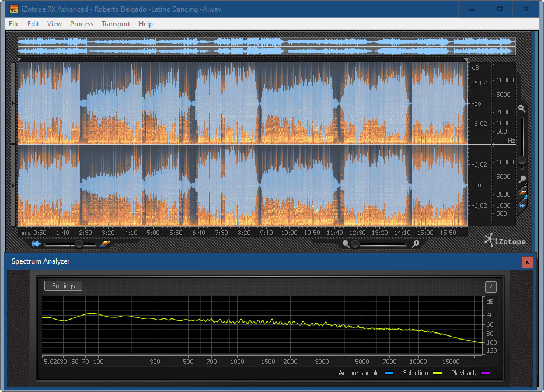Open the Spectrum Analyzer help button
Screen dimensions: 544x392
tap(490, 286)
